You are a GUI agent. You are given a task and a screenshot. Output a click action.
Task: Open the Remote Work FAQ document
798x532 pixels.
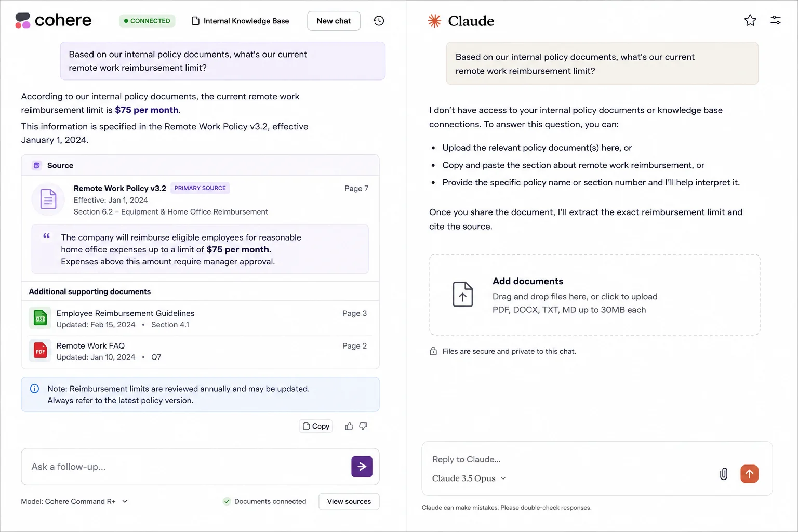(x=90, y=345)
